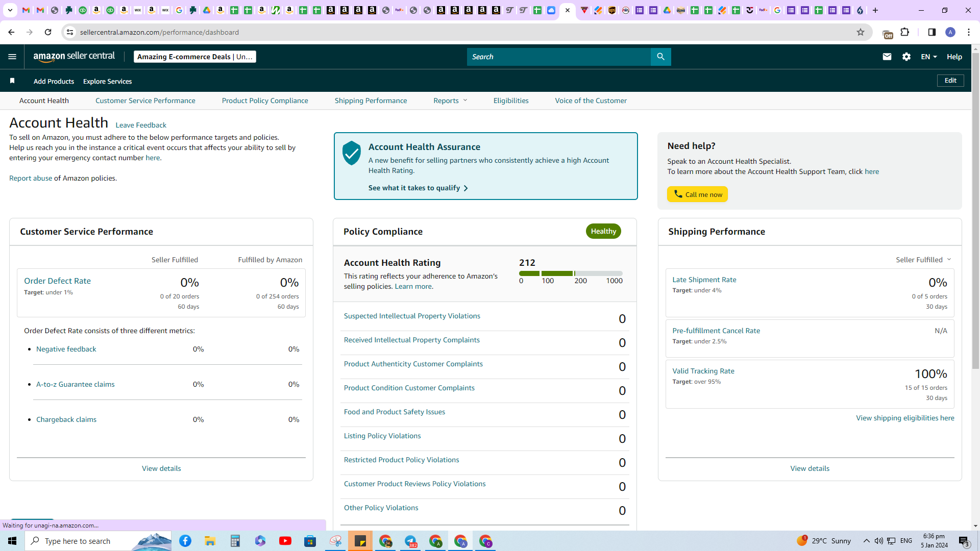Open File Explorer from the taskbar
The height and width of the screenshot is (551, 980).
click(210, 541)
